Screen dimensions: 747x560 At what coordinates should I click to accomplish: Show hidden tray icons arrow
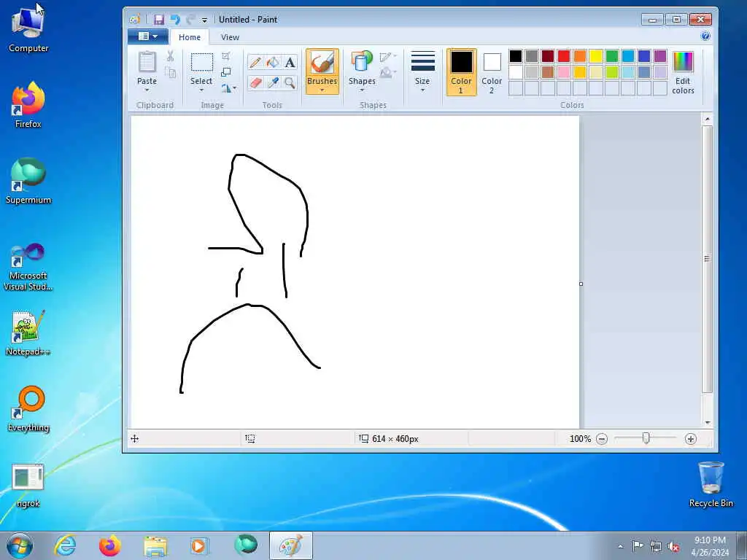(620, 546)
